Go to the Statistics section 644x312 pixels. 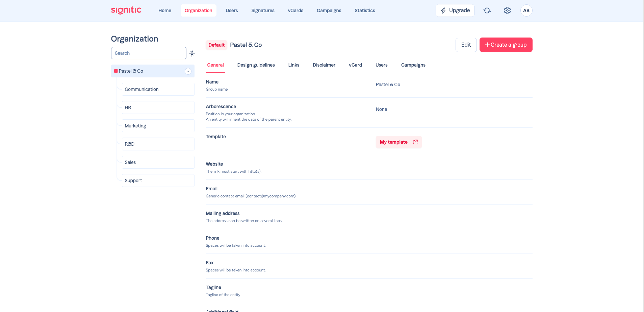(365, 10)
